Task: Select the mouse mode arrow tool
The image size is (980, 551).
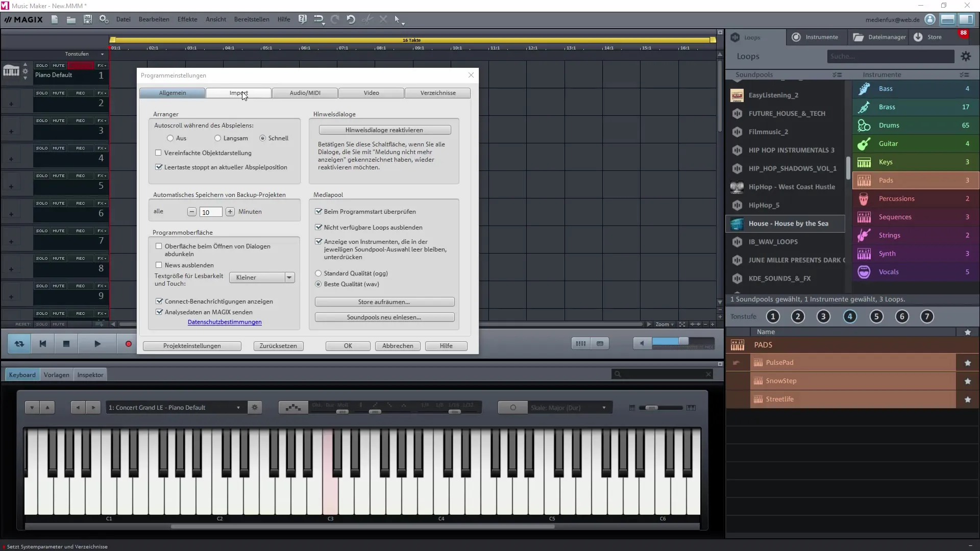Action: (398, 19)
